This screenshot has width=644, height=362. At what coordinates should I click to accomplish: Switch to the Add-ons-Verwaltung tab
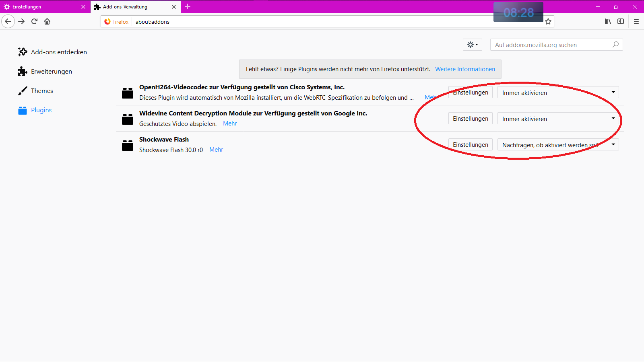click(x=136, y=7)
